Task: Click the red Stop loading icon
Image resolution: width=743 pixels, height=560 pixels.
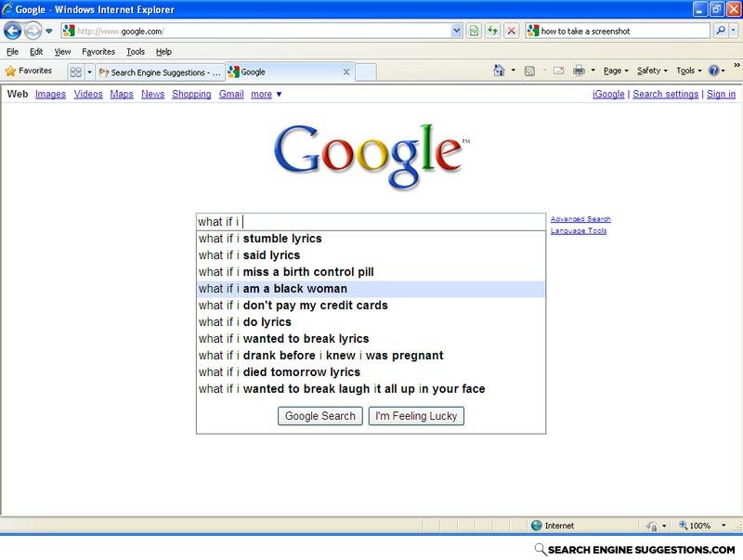Action: point(512,32)
